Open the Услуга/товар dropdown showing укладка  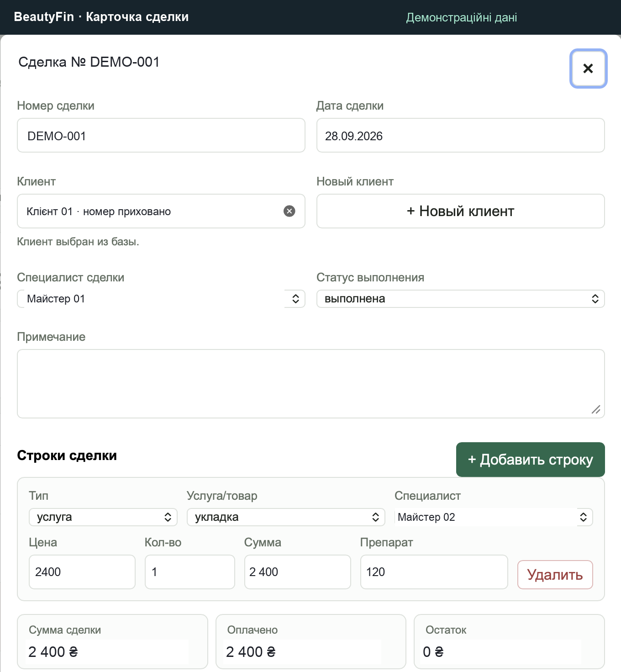click(286, 517)
